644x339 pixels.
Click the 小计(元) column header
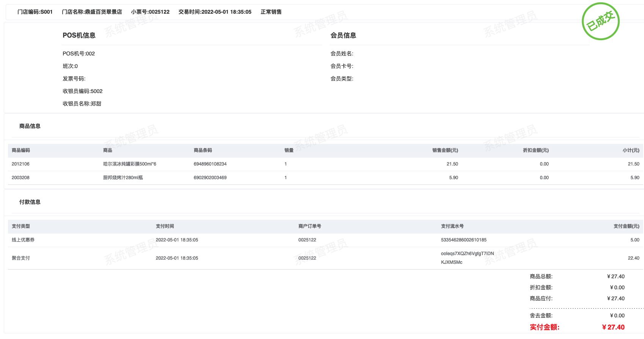631,150
